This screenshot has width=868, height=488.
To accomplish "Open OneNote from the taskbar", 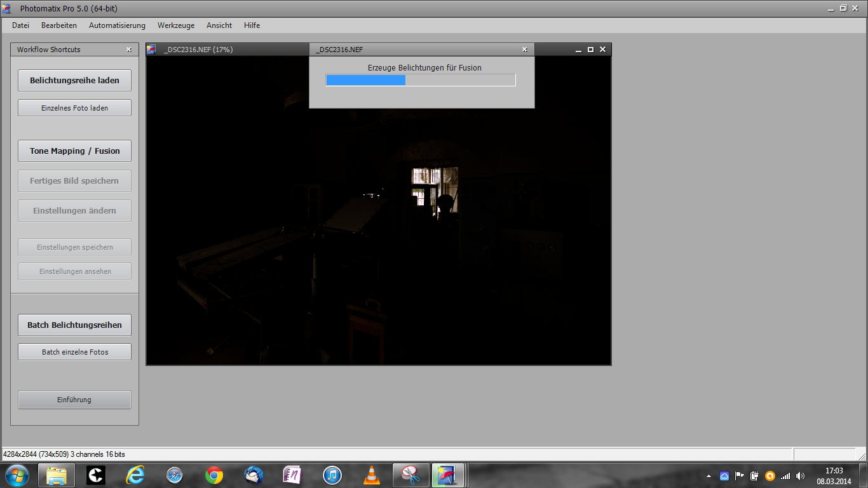I will (293, 475).
